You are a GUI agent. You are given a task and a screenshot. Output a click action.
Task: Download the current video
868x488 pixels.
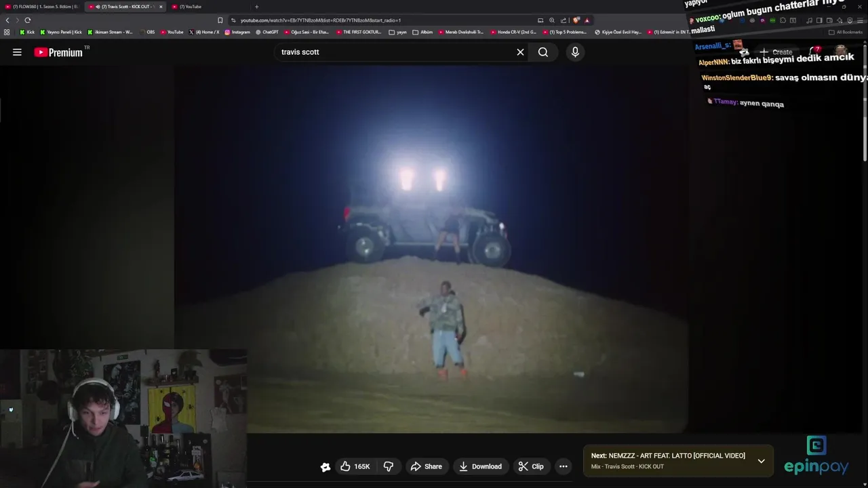point(481,466)
